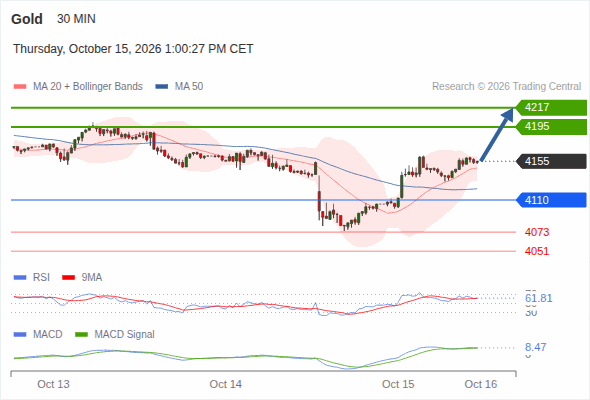
Task: Click the 4217 resistance price tag
Action: (551, 108)
